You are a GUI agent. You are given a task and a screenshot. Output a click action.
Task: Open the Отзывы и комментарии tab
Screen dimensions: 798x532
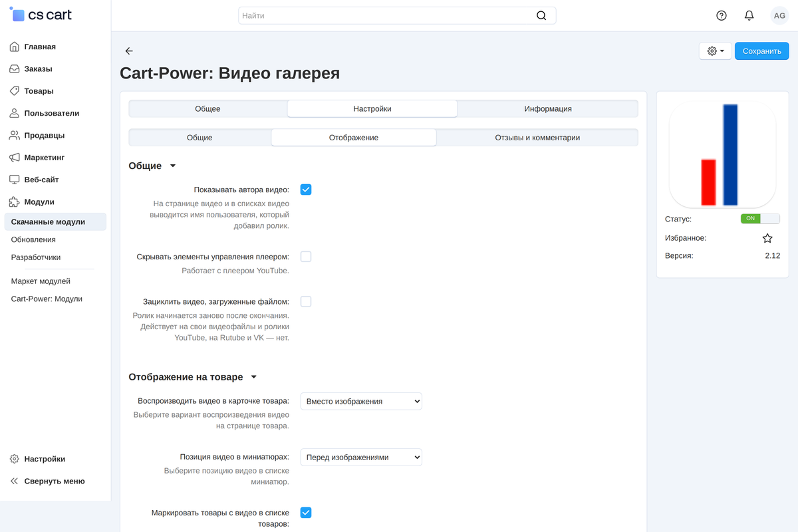537,138
